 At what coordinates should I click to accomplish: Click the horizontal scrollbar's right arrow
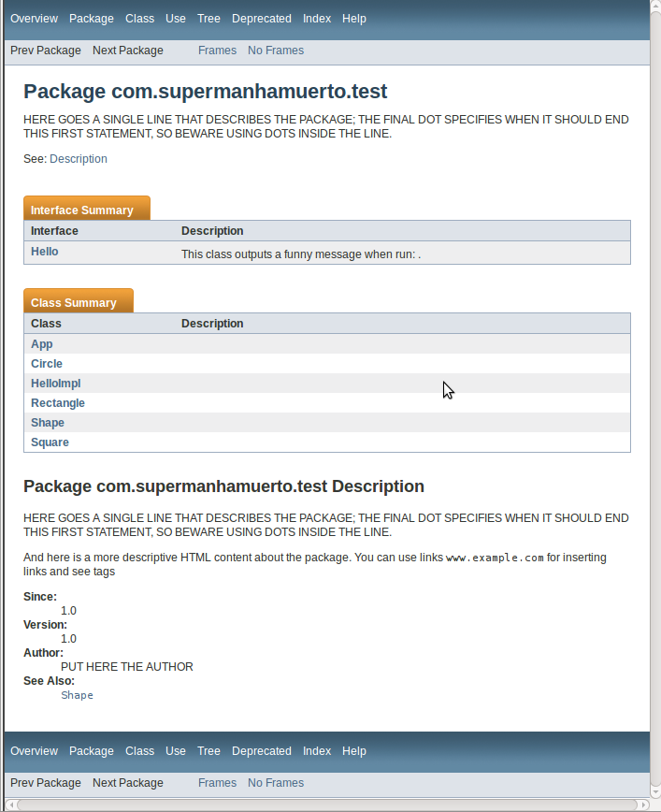click(641, 805)
